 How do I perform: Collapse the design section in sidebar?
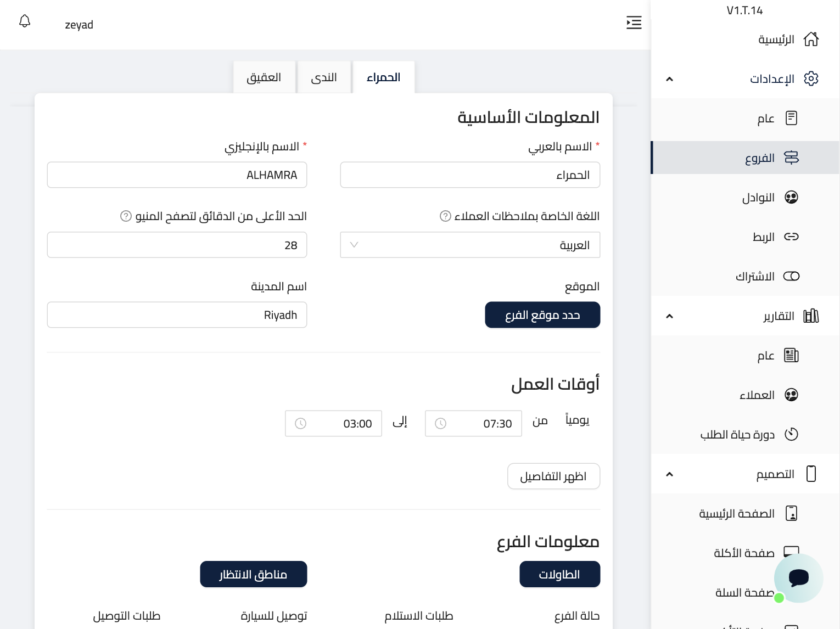click(669, 474)
